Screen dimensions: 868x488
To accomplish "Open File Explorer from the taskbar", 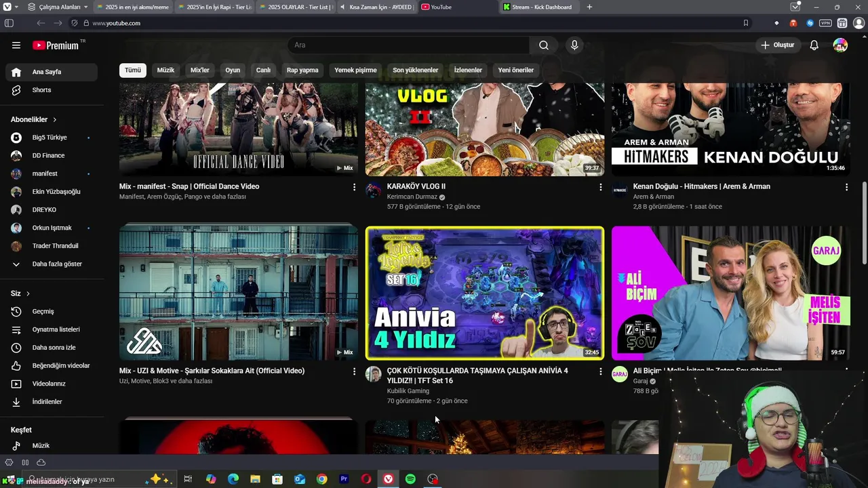I will pyautogui.click(x=255, y=479).
